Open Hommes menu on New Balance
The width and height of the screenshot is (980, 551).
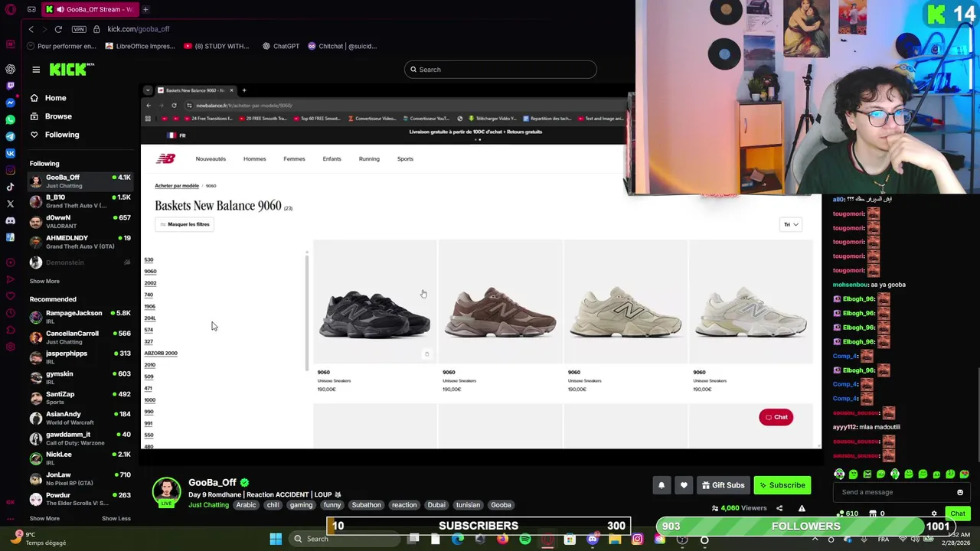tap(254, 159)
